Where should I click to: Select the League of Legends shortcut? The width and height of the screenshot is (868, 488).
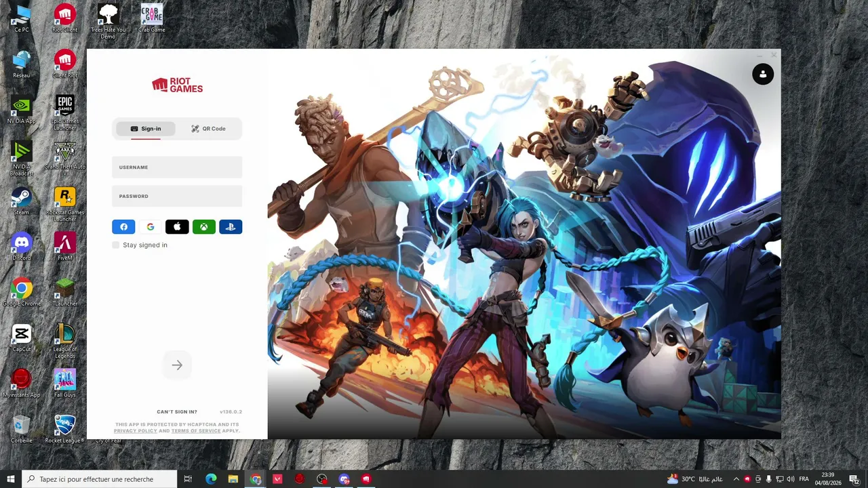[65, 341]
